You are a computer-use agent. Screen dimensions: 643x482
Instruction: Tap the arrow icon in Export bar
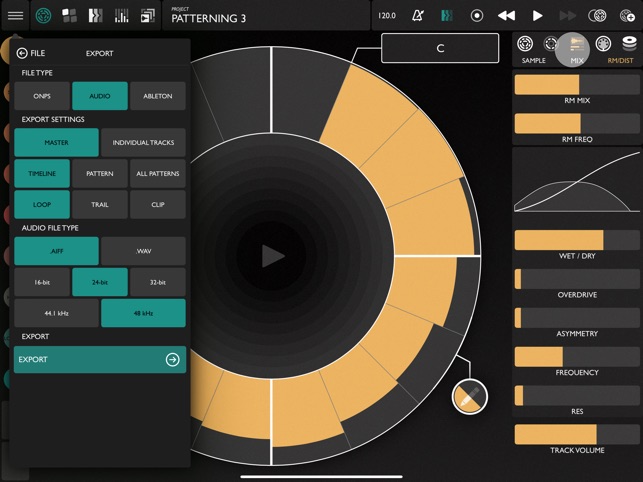(173, 359)
